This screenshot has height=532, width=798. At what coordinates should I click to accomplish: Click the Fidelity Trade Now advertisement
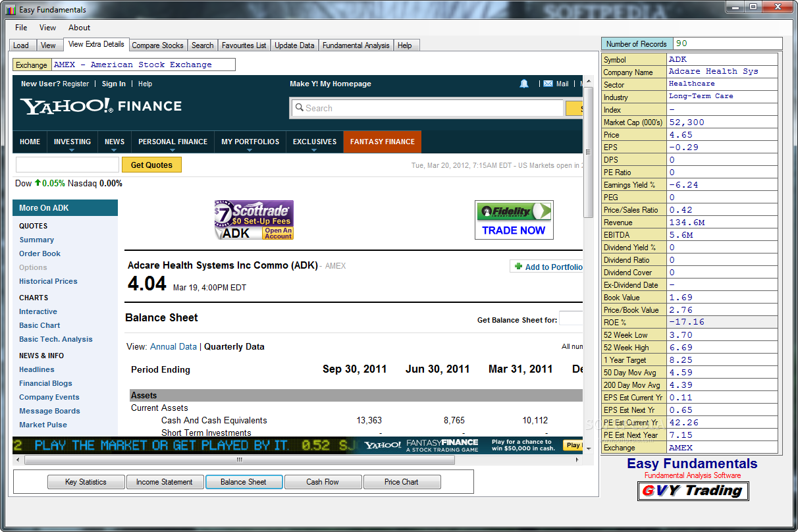pyautogui.click(x=514, y=220)
